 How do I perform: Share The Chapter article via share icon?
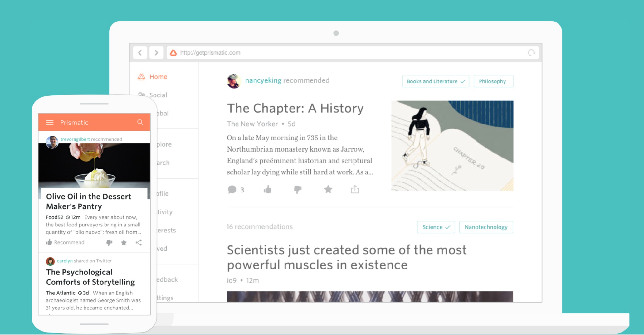point(355,190)
